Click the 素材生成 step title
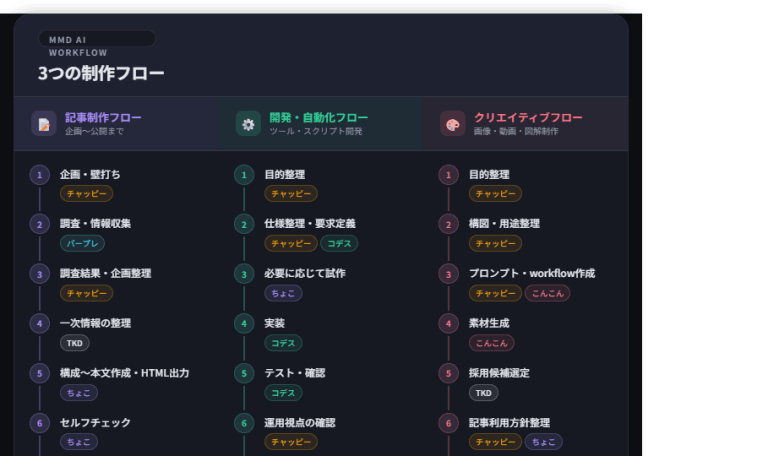 tap(489, 323)
